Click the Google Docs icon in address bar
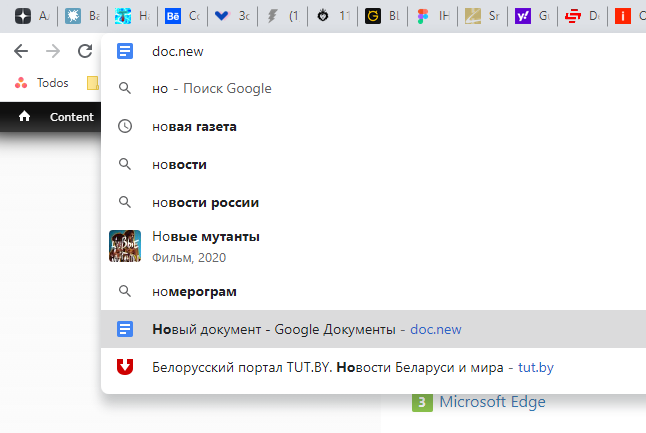 (x=125, y=51)
